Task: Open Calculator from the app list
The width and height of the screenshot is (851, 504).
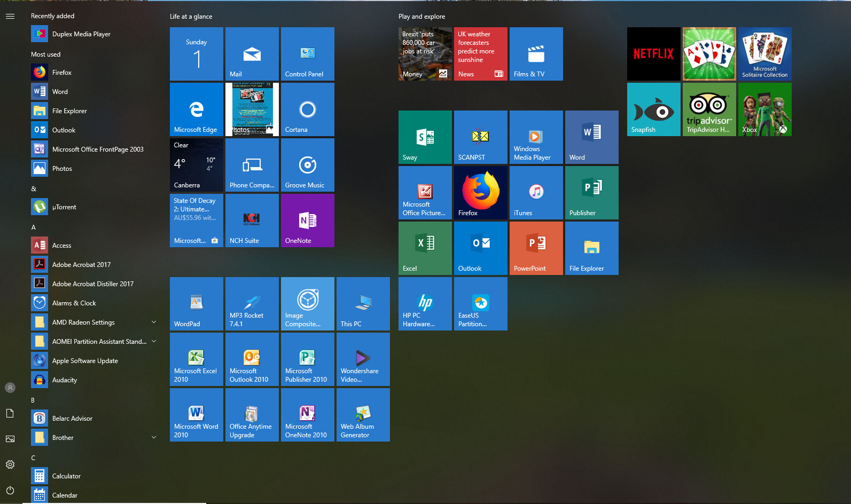Action: 94,476
